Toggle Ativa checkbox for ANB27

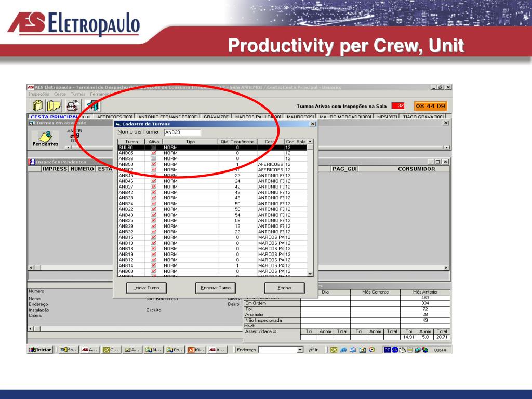tap(154, 187)
